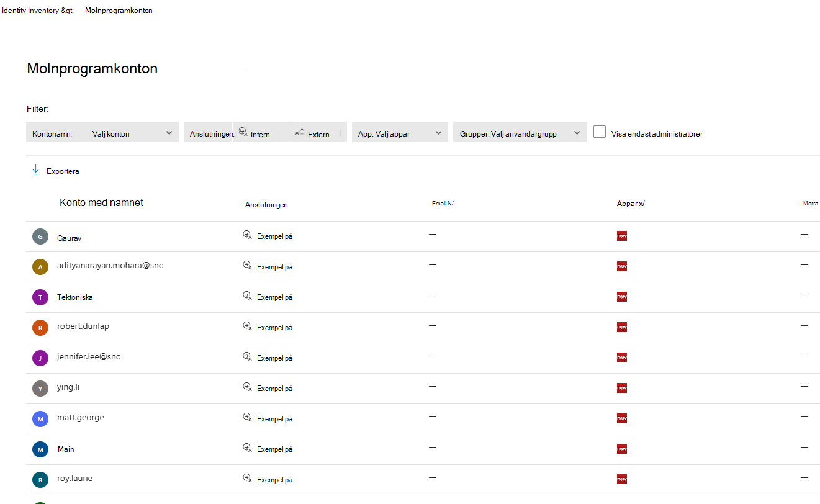This screenshot has width=820, height=504.
Task: Click the app icon in Tektoniska row
Action: [x=622, y=297]
